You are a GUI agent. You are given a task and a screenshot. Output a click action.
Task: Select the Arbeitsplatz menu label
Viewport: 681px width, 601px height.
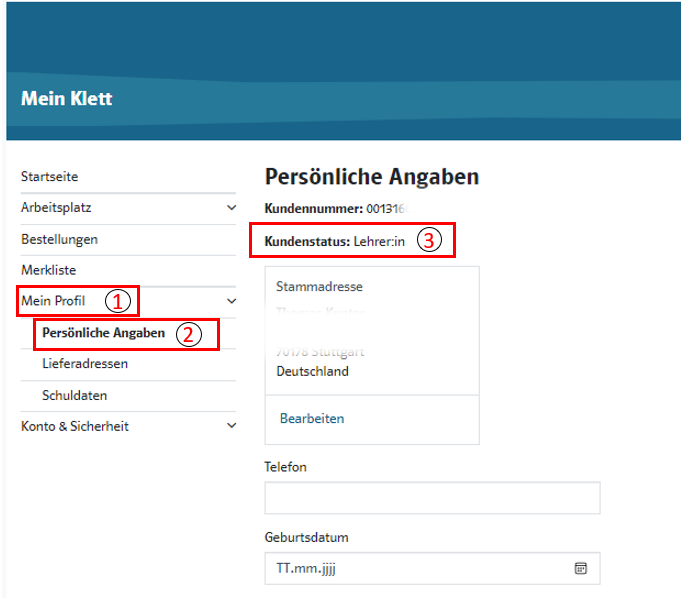[x=57, y=208]
